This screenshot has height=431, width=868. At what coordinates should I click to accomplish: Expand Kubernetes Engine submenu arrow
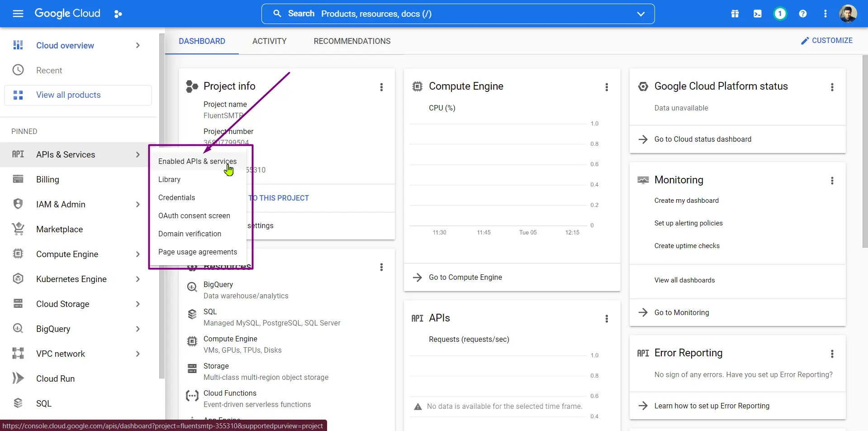point(138,279)
